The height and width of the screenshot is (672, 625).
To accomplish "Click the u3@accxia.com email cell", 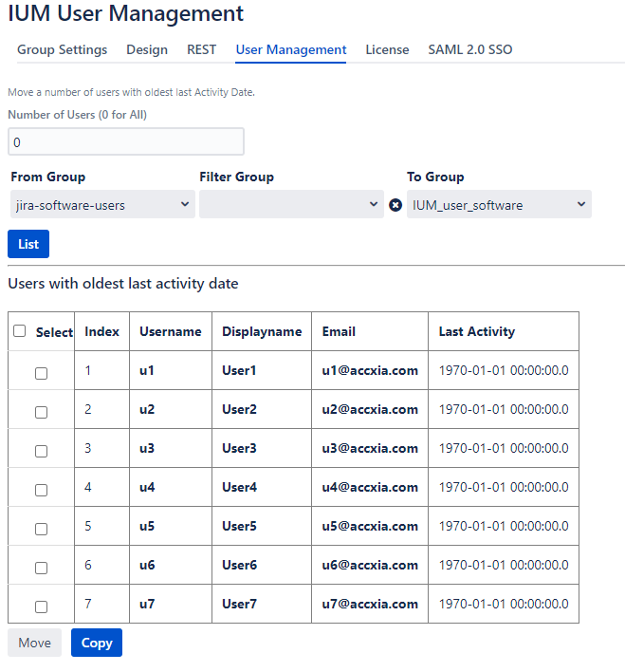I will pos(370,448).
